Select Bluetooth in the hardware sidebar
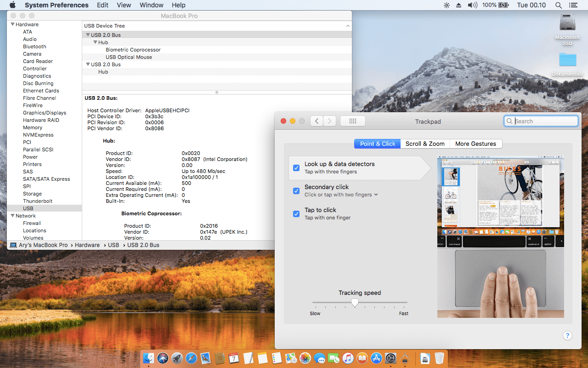 tap(34, 46)
